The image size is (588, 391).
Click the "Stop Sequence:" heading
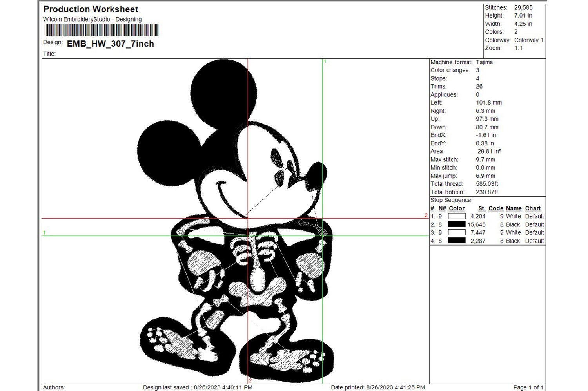[x=451, y=200]
